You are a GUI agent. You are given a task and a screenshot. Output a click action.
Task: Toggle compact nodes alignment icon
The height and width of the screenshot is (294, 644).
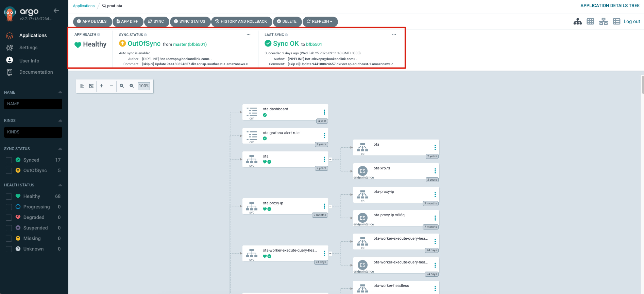pyautogui.click(x=82, y=86)
